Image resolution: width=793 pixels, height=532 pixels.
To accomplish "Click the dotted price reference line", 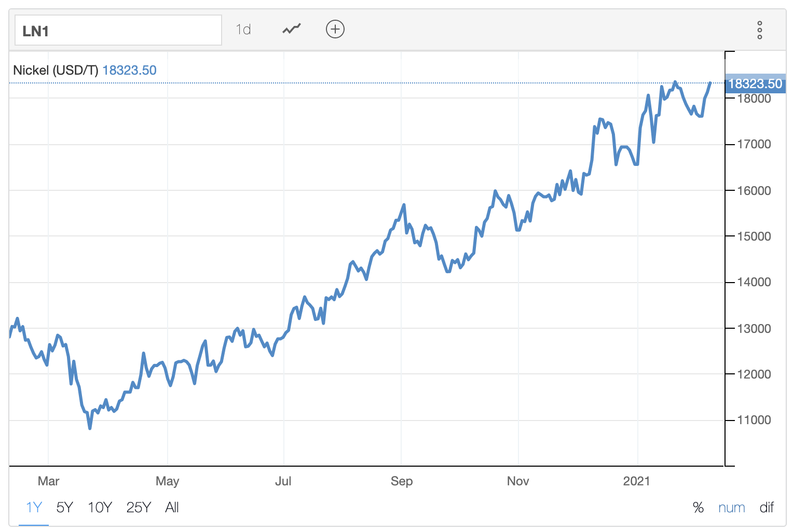I will click(x=363, y=82).
